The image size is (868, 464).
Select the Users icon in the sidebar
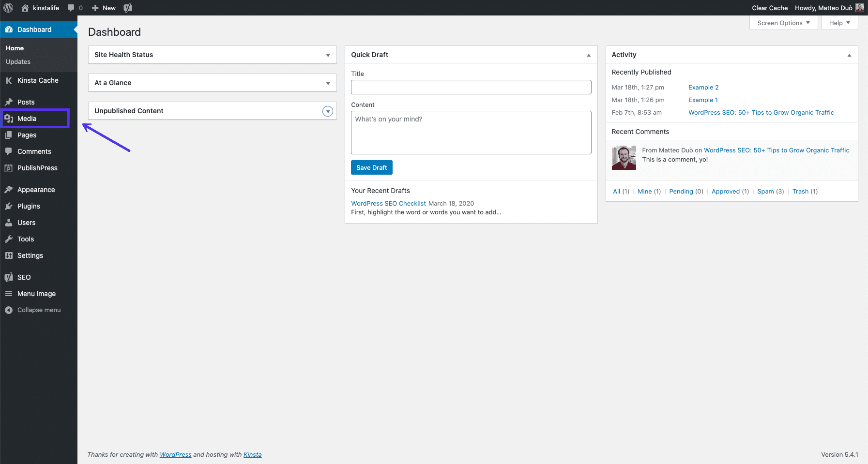(x=10, y=222)
